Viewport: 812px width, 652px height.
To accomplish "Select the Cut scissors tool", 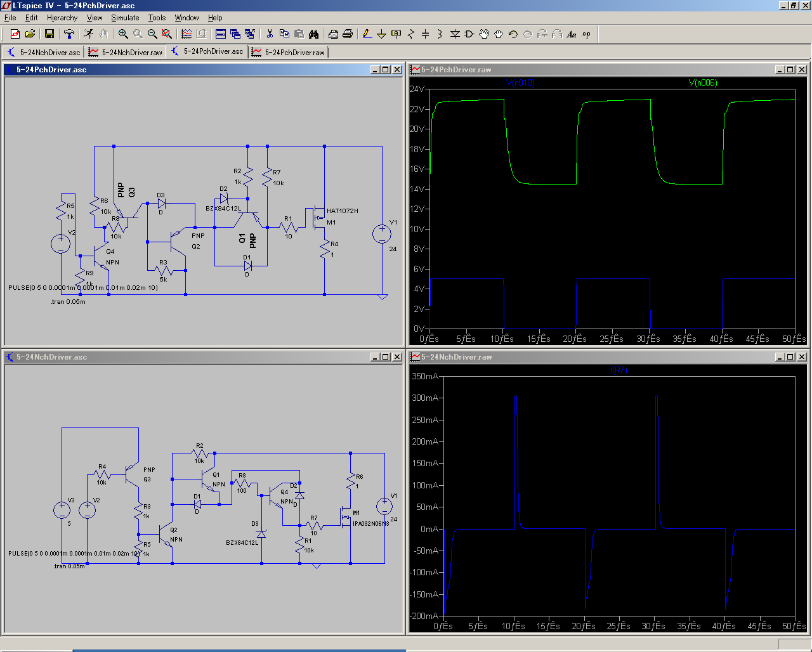I will [x=270, y=34].
